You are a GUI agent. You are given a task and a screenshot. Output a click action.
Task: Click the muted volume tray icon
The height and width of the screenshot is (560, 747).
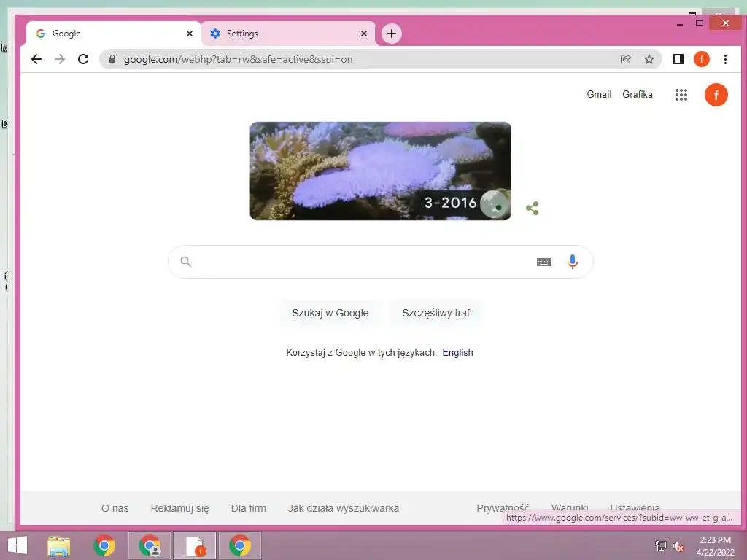click(678, 546)
